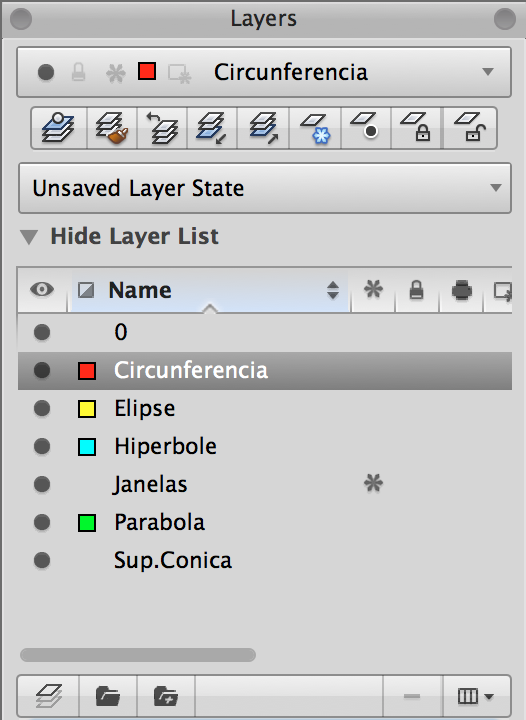Open the Unsaved Layer State dropdown
This screenshot has width=526, height=720.
[x=265, y=188]
